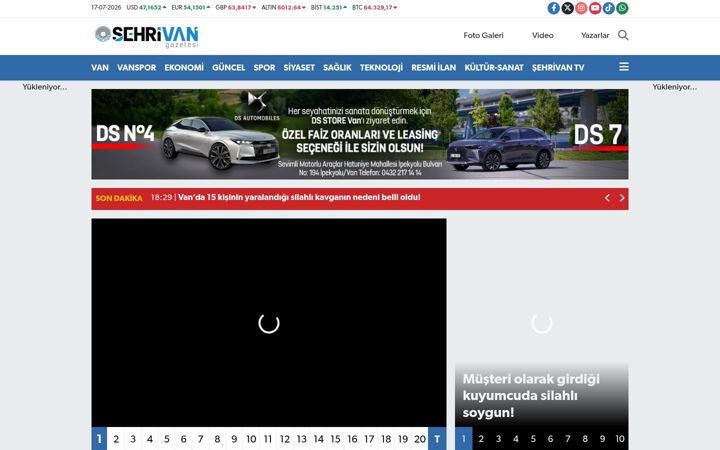
Task: Open the VAN menu category
Action: [x=100, y=68]
